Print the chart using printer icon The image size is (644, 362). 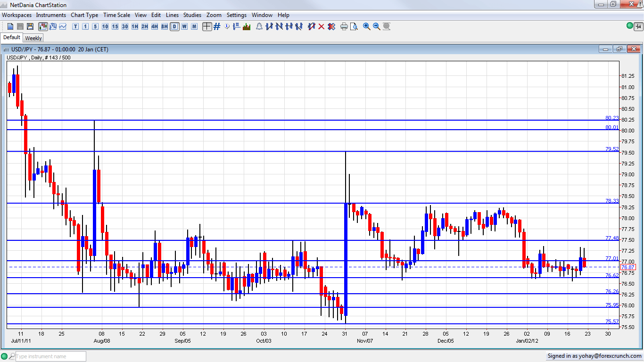(x=344, y=26)
